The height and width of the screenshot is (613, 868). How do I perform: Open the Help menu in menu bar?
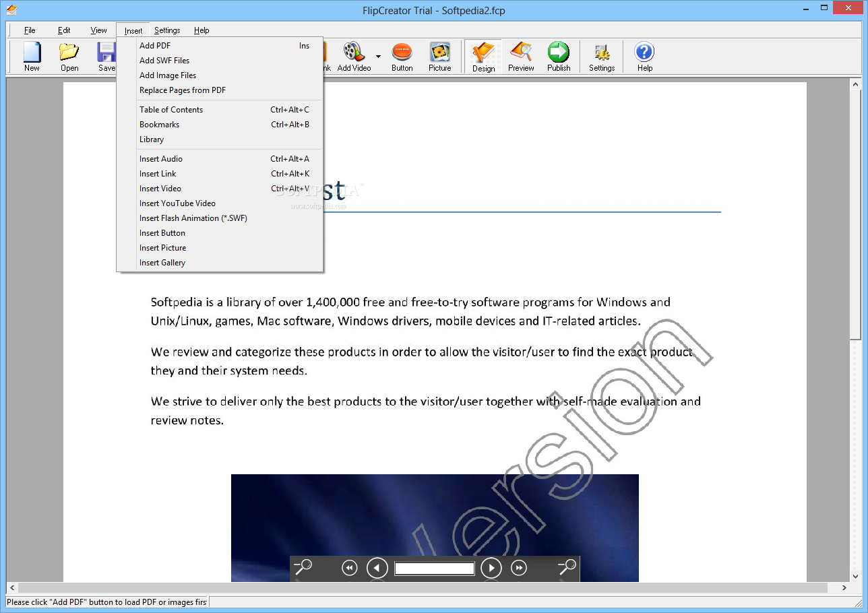coord(201,30)
